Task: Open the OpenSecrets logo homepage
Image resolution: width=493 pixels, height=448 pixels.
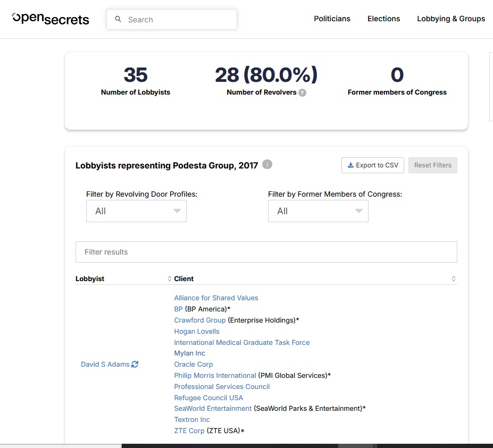Action: (x=51, y=19)
